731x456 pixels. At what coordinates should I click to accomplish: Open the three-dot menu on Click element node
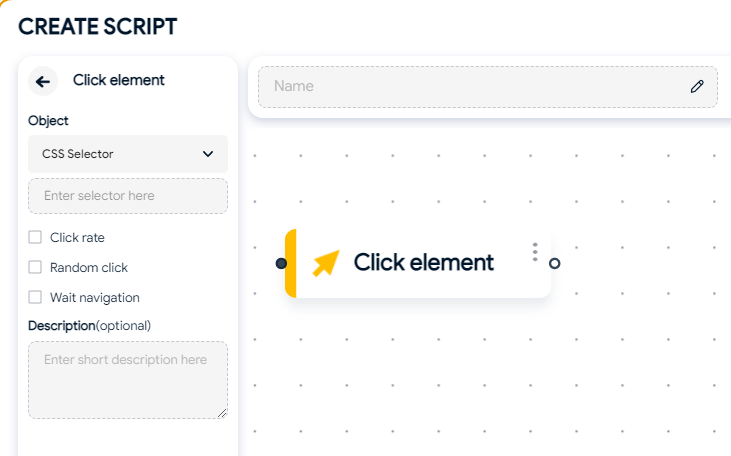pyautogui.click(x=535, y=252)
